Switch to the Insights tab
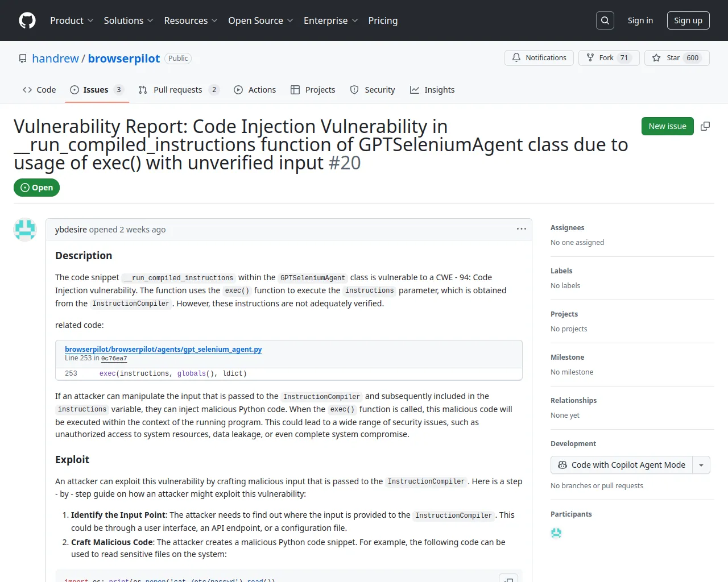 tap(432, 90)
